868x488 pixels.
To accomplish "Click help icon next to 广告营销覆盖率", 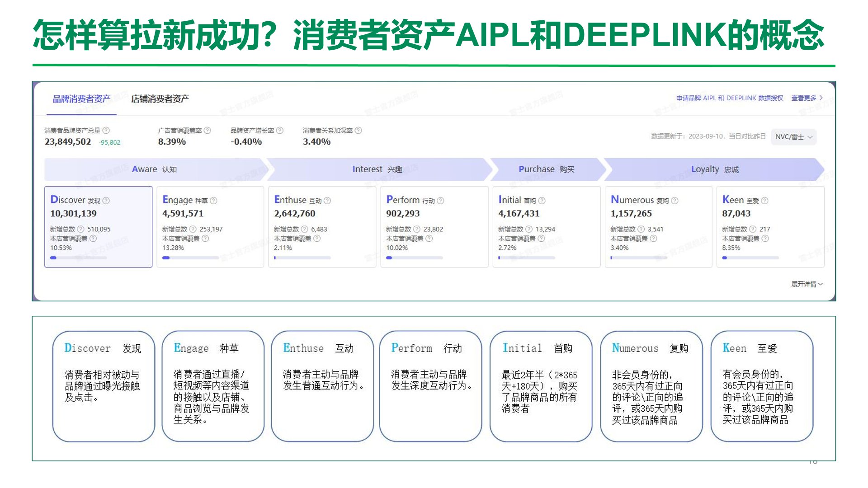I will pos(208,131).
